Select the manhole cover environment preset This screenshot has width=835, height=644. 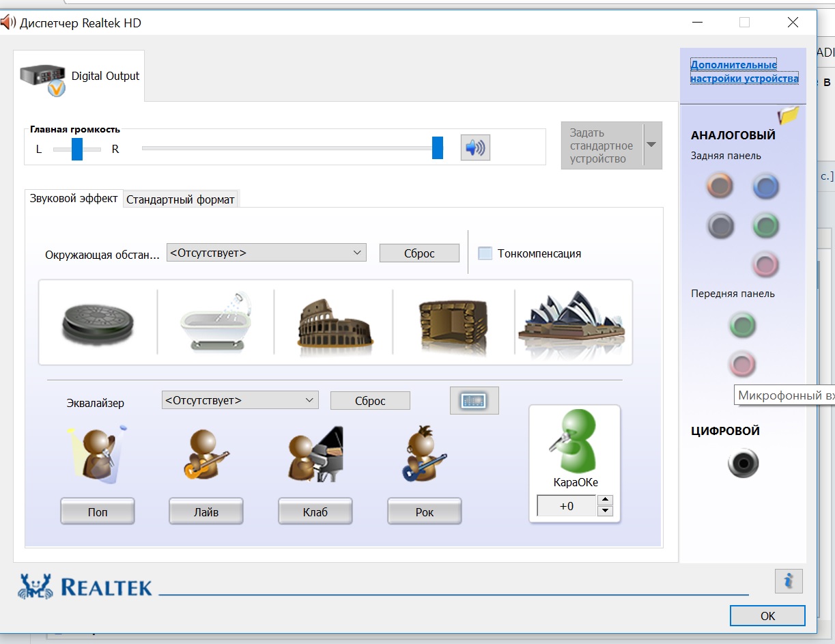click(x=98, y=324)
